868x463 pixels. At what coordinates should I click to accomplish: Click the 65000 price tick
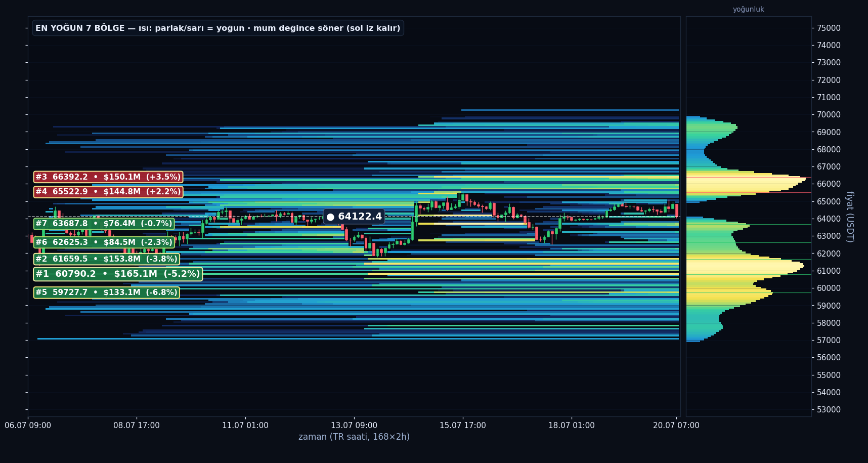tap(829, 201)
